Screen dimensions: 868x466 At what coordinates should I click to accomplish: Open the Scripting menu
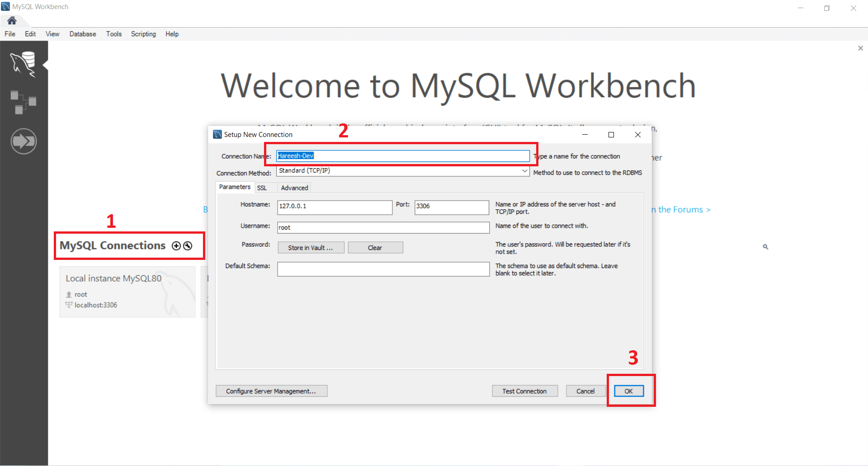click(x=143, y=34)
